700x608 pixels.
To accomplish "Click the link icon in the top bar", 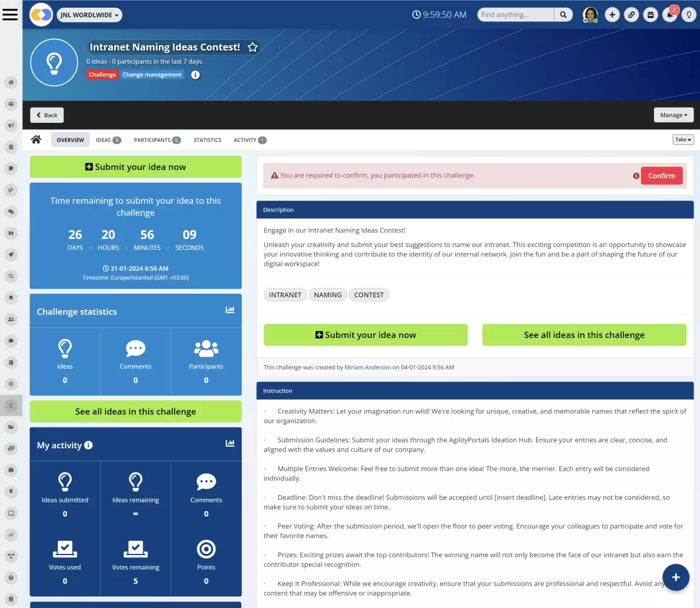I will coord(631,15).
